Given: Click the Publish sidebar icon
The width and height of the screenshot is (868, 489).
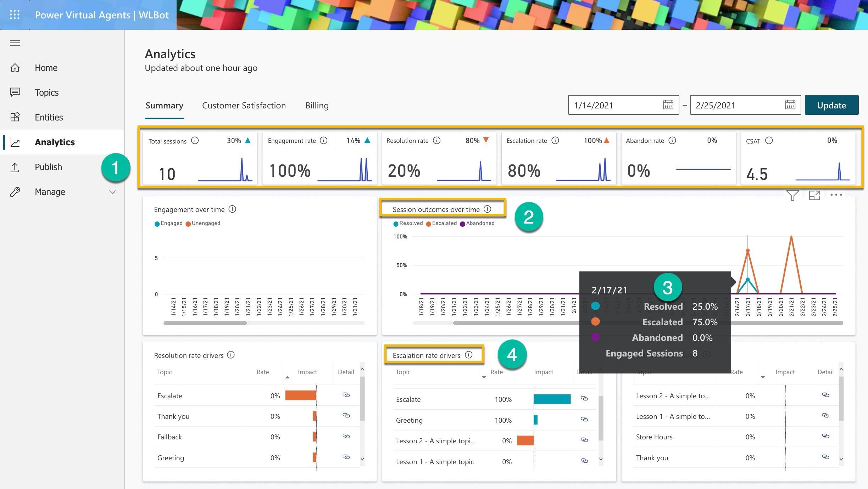Looking at the screenshot, I should [x=17, y=167].
